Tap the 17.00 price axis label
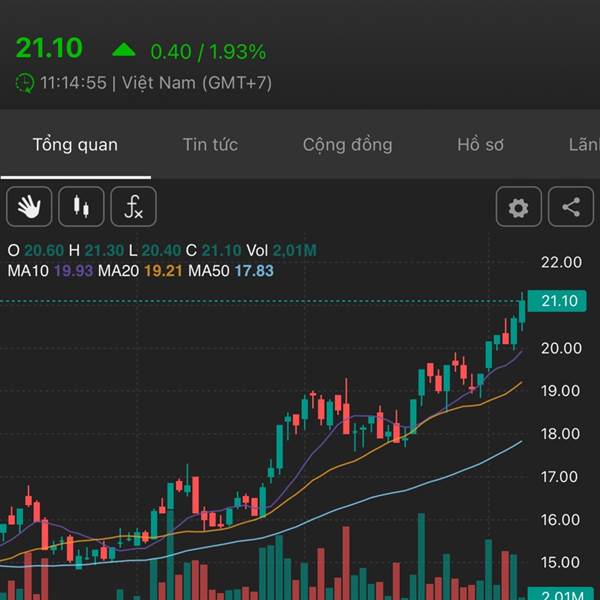This screenshot has height=600, width=600. point(559,477)
